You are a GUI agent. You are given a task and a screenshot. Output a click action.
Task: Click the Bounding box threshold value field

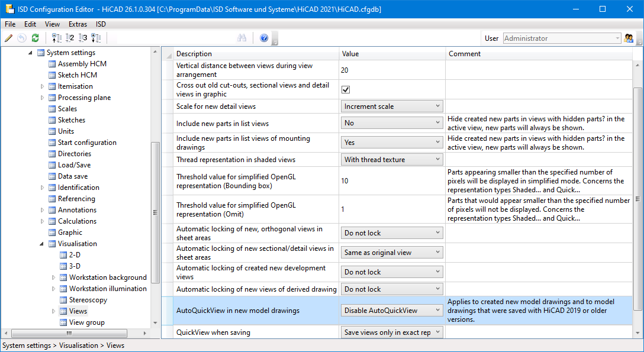coord(392,181)
